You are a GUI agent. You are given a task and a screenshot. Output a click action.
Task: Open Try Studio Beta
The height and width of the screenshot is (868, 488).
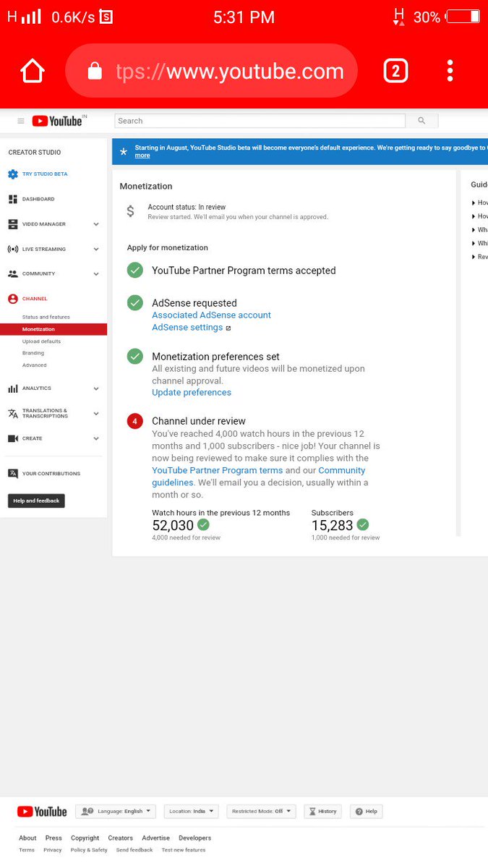[45, 174]
